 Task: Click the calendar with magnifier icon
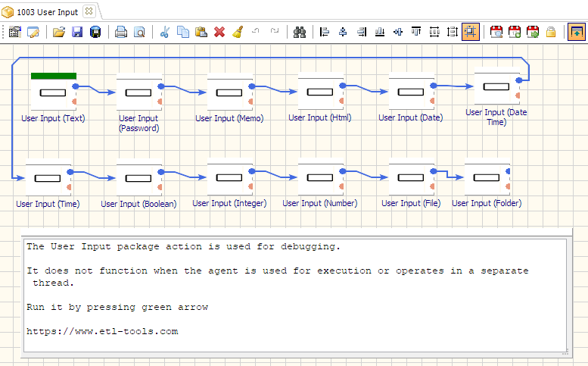tap(496, 32)
